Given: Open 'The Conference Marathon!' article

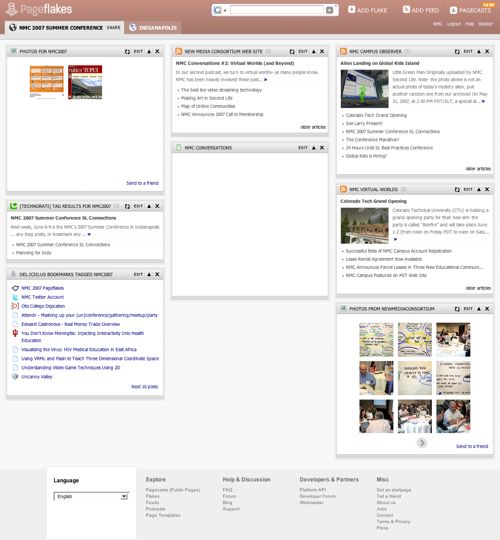Looking at the screenshot, I should 372,139.
